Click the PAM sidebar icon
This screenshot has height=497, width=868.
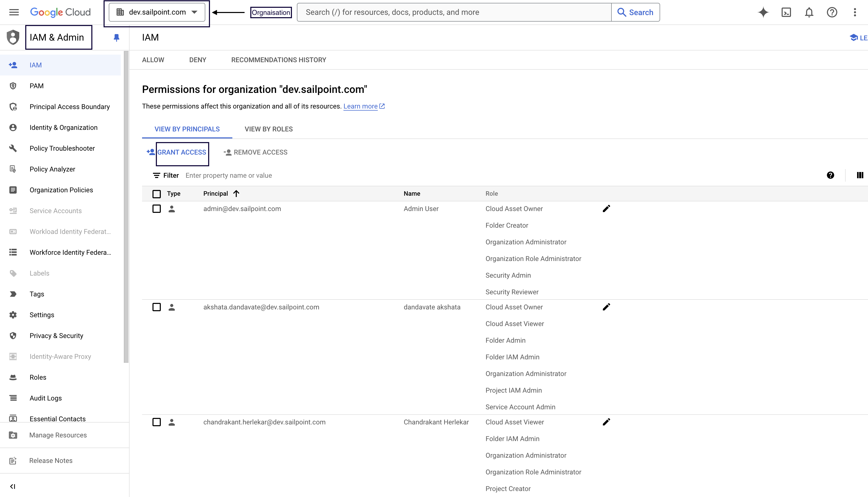click(x=13, y=86)
